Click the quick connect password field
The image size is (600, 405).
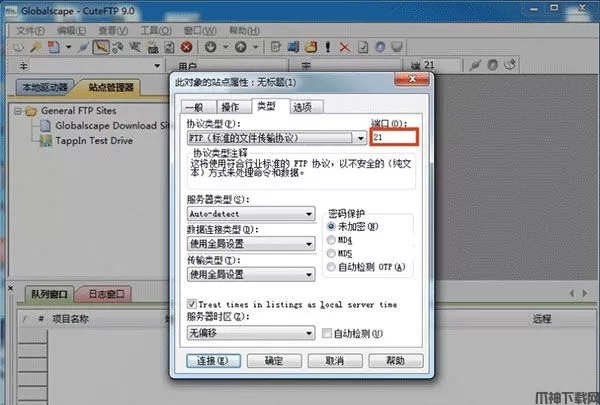[356, 66]
